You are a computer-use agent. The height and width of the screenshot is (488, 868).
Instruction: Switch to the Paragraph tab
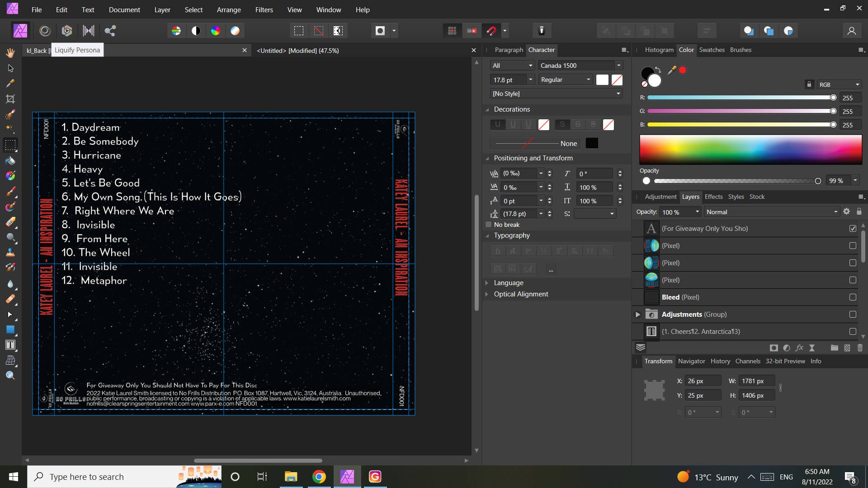509,50
